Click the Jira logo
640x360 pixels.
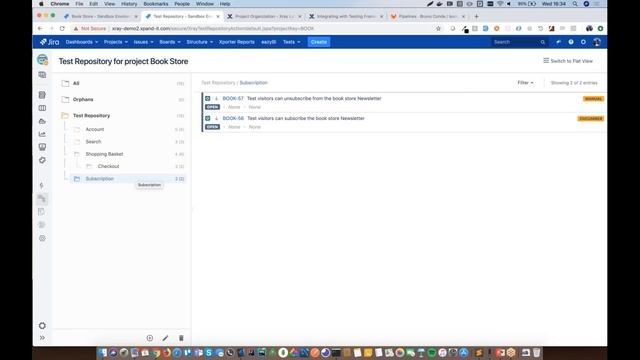click(49, 42)
